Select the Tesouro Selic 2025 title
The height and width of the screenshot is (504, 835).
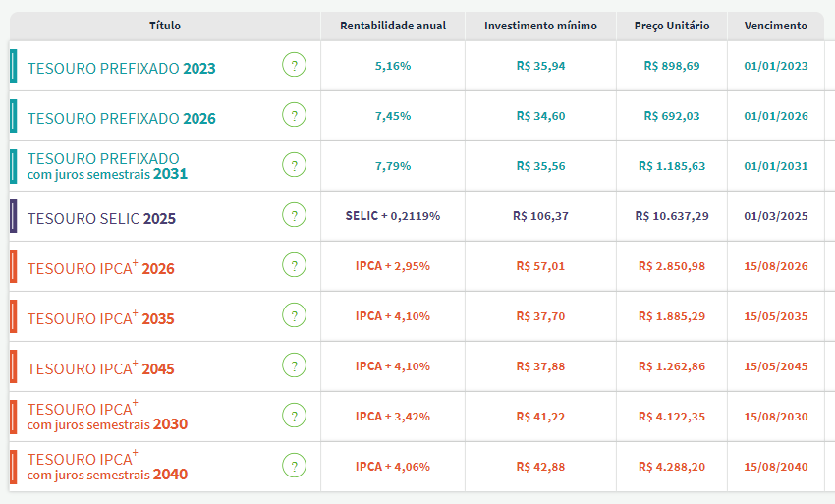101,218
